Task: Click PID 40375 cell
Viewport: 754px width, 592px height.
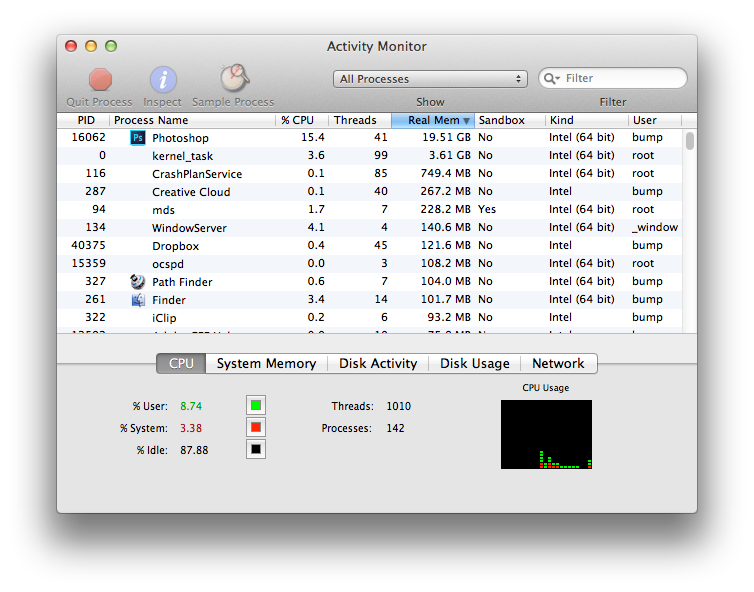Action: pyautogui.click(x=88, y=245)
